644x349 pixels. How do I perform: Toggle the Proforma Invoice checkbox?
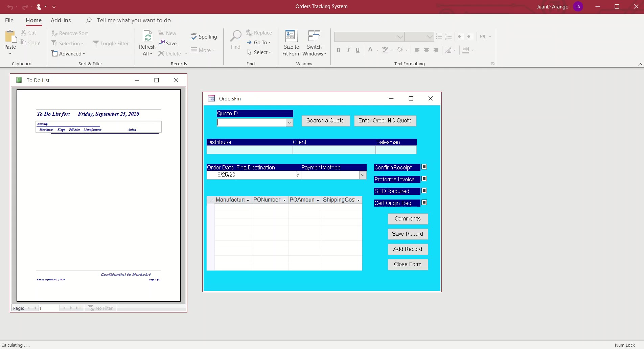[x=424, y=179]
